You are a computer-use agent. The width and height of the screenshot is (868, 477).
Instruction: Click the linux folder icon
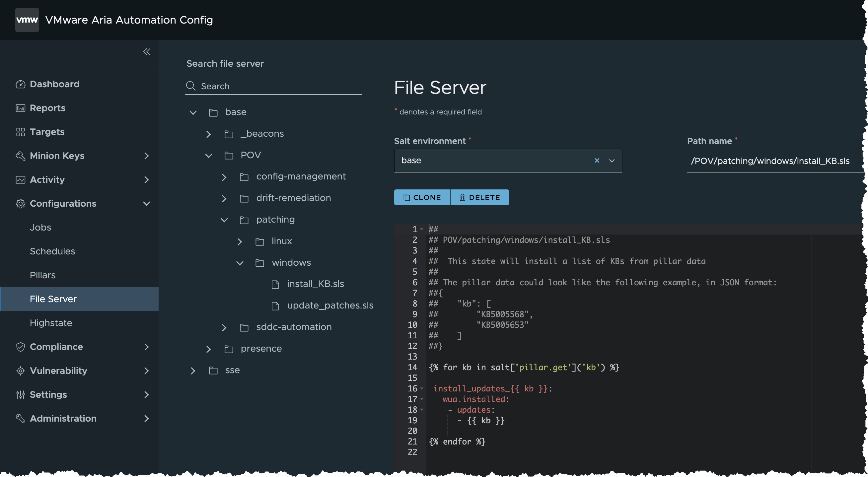pos(260,241)
